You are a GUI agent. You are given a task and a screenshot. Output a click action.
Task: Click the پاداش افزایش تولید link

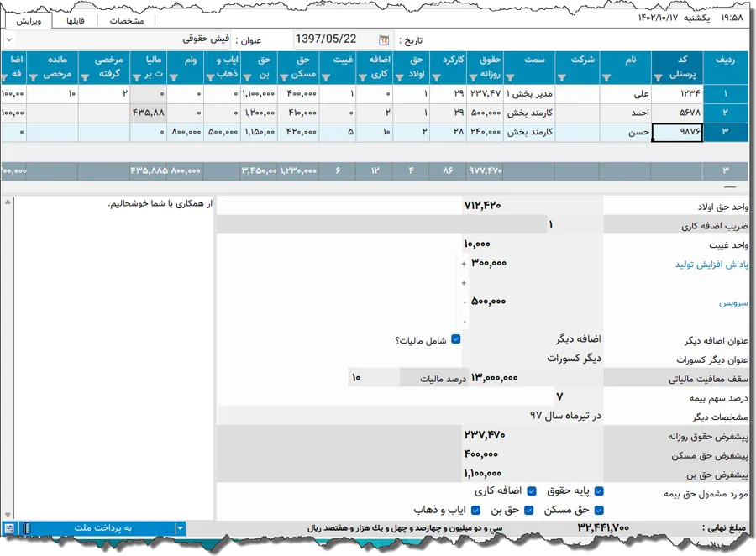click(711, 265)
